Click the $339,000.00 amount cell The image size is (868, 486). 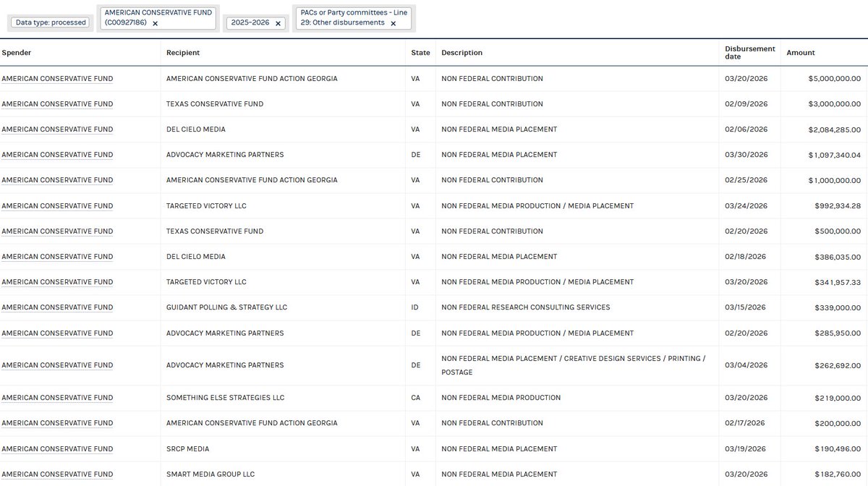click(x=838, y=307)
